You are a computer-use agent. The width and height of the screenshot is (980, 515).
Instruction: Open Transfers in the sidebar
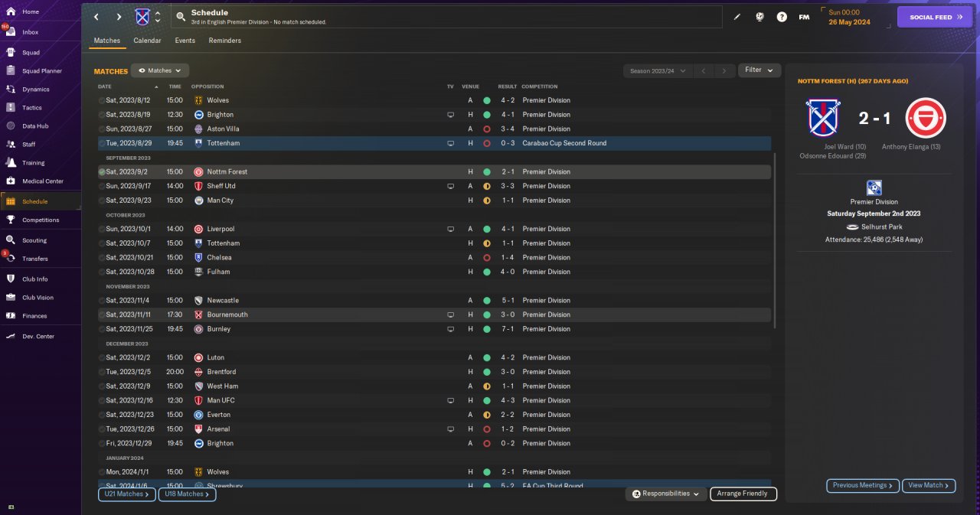coord(35,259)
